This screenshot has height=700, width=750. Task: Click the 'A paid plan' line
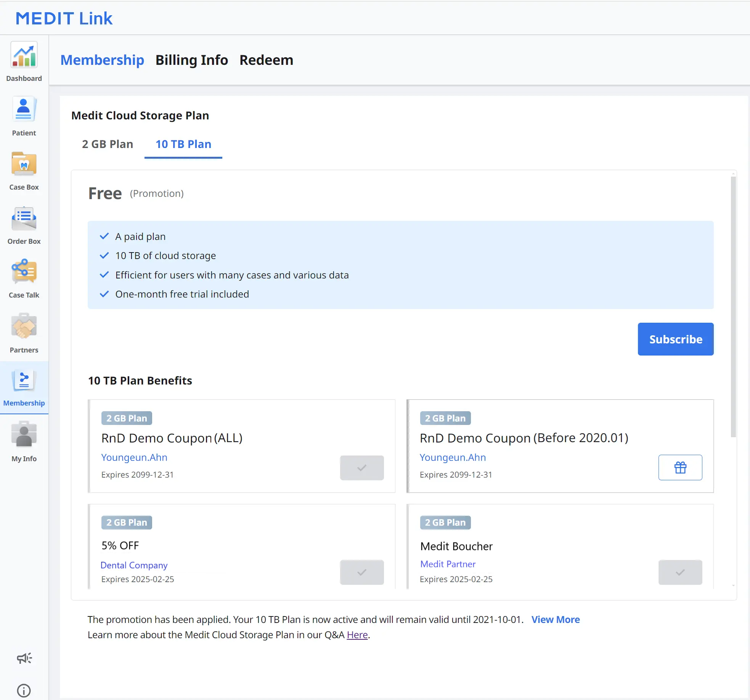pyautogui.click(x=140, y=237)
